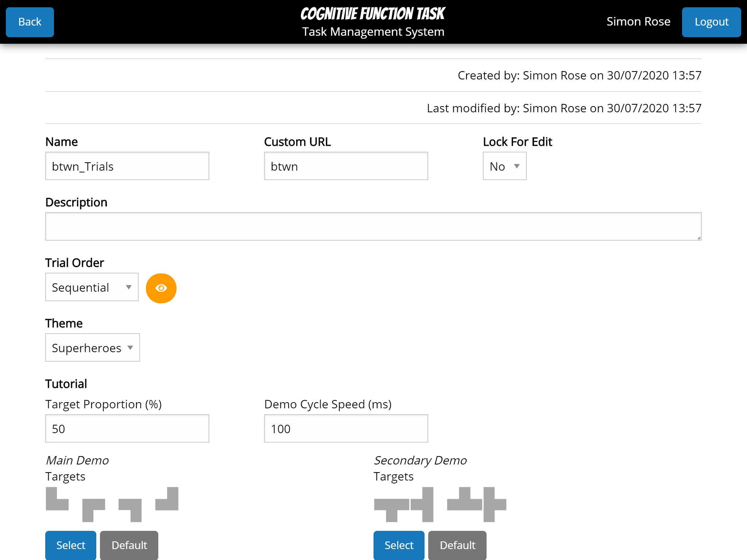Select the fourth Main Demo target shape
The image size is (747, 560).
pyautogui.click(x=167, y=499)
